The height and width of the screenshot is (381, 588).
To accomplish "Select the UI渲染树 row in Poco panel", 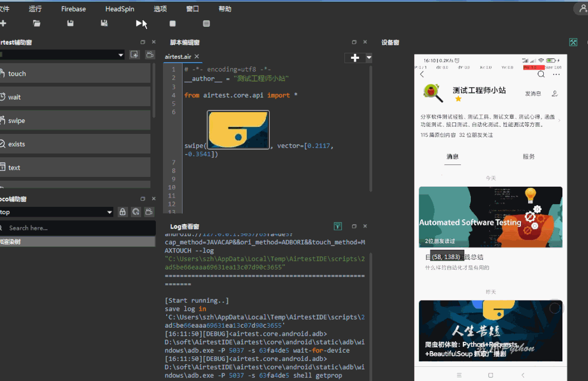I will (77, 242).
